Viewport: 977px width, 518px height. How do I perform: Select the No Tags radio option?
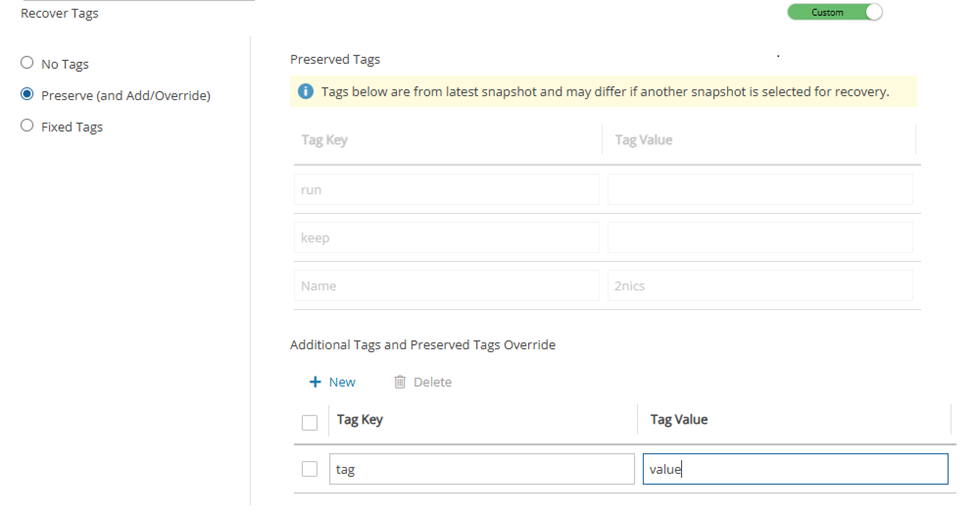point(27,63)
